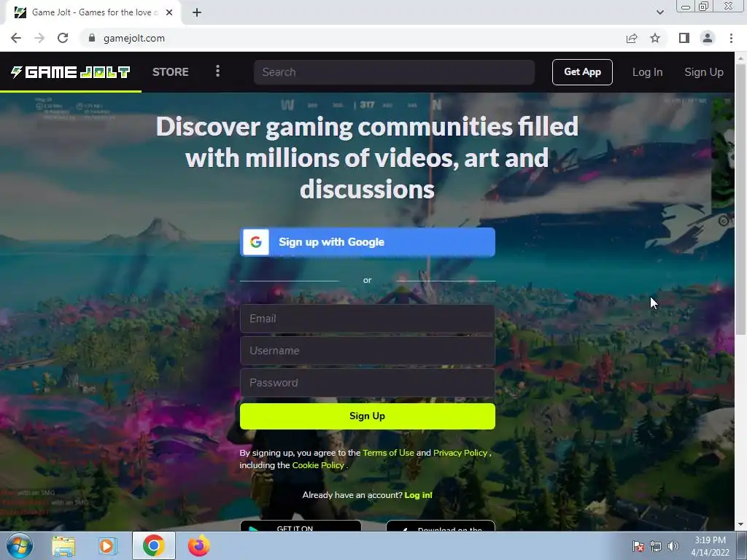Click the scrollbar up arrow
Screen dimensions: 747x560
(741, 58)
